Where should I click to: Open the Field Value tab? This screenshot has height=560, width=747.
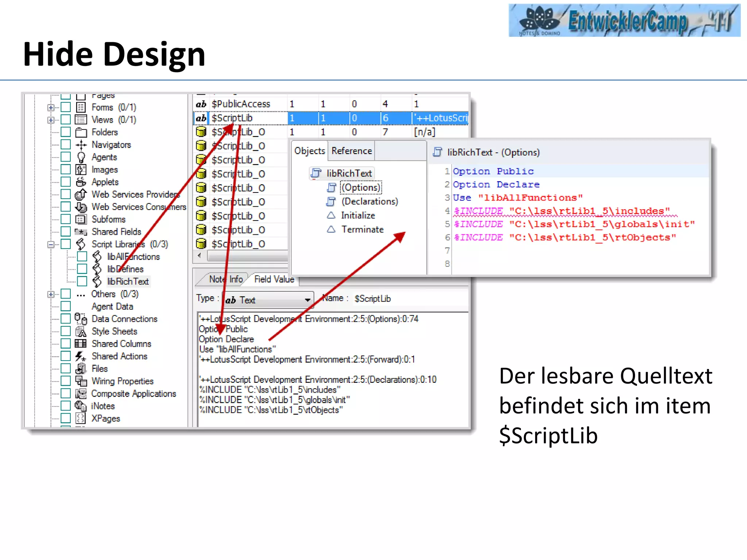[x=274, y=279]
